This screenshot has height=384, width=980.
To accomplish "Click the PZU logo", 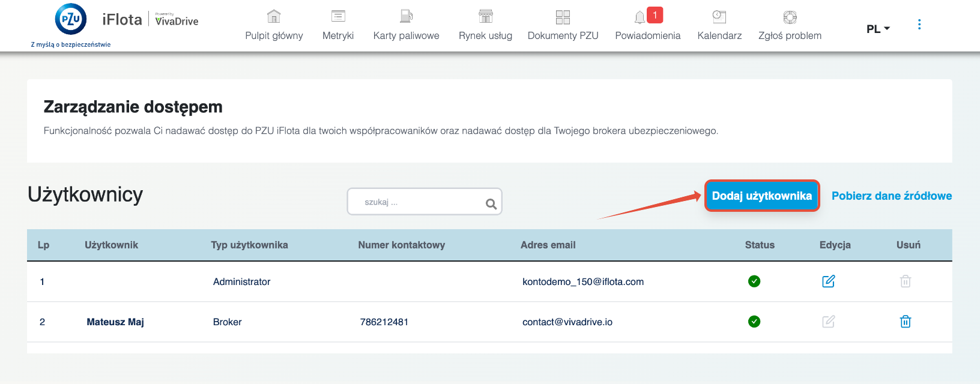I will click(x=71, y=19).
